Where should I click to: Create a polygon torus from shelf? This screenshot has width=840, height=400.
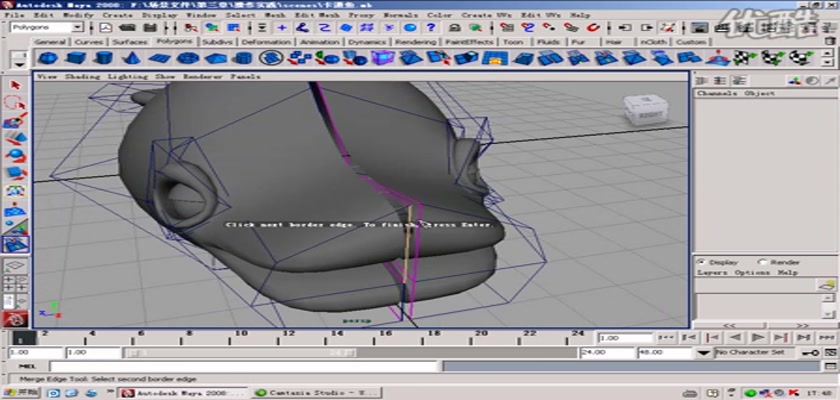point(188,57)
